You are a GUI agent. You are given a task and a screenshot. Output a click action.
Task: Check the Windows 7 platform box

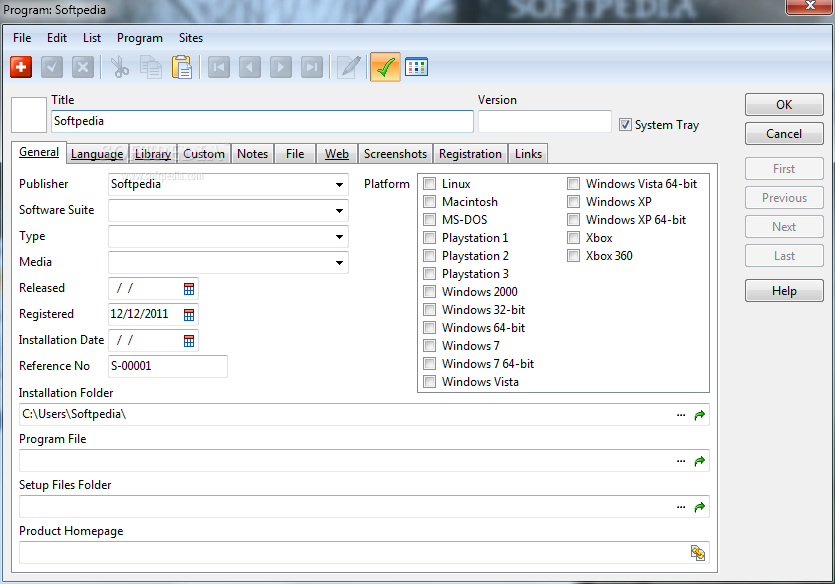[x=429, y=346]
